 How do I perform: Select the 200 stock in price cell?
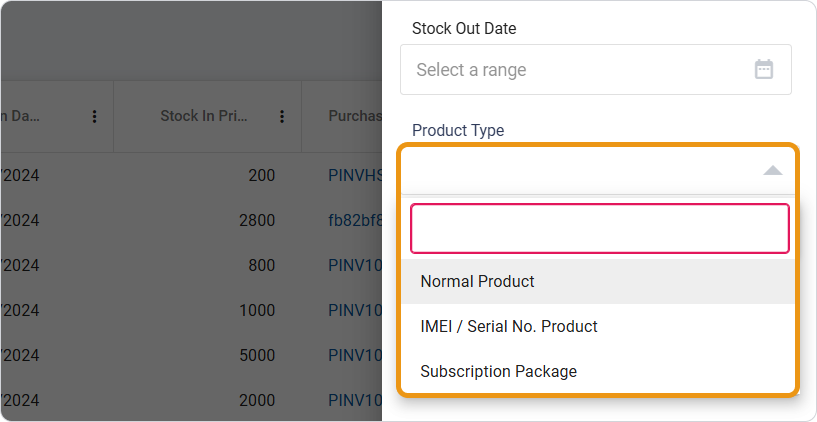pyautogui.click(x=262, y=176)
